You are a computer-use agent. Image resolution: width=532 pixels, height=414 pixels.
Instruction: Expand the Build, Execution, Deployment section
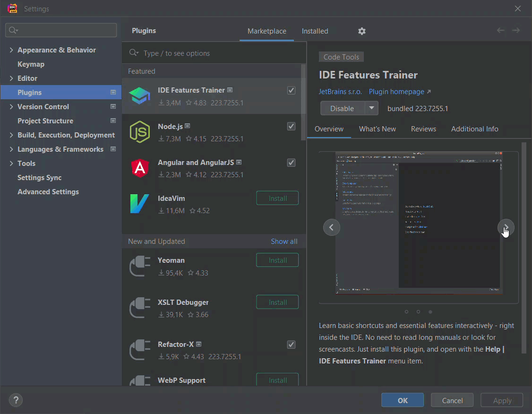point(11,135)
